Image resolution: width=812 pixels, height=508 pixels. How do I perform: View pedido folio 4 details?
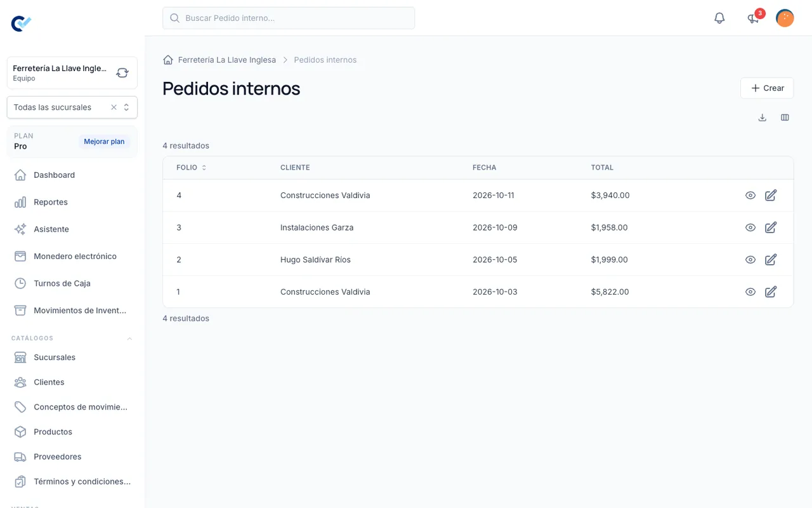pos(750,196)
